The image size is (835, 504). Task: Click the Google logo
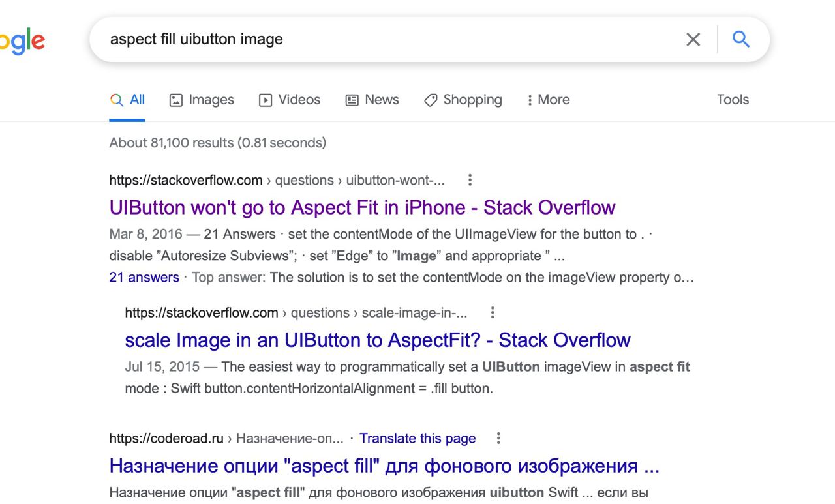[23, 41]
